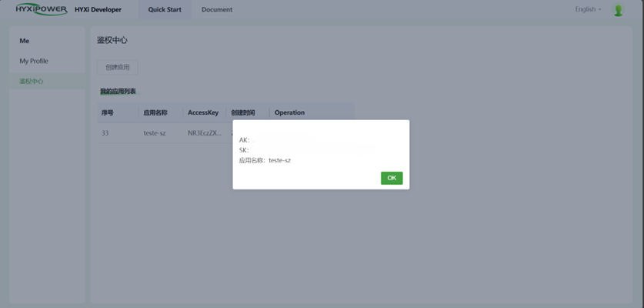Click the Operation column header

[289, 112]
